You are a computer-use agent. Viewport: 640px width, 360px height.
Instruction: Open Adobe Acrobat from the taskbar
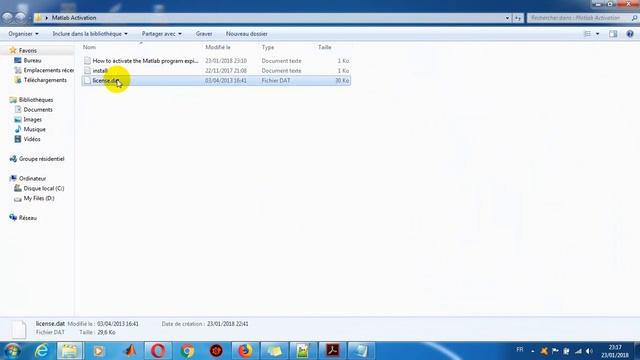click(x=332, y=351)
